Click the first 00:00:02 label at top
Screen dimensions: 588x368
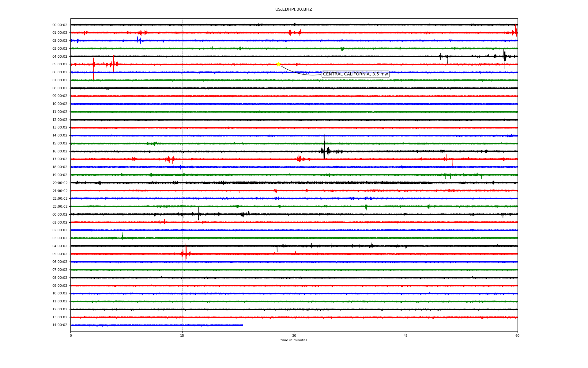click(60, 25)
